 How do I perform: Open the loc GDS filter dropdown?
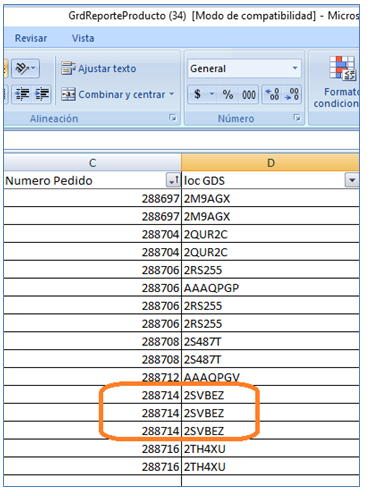pyautogui.click(x=352, y=180)
